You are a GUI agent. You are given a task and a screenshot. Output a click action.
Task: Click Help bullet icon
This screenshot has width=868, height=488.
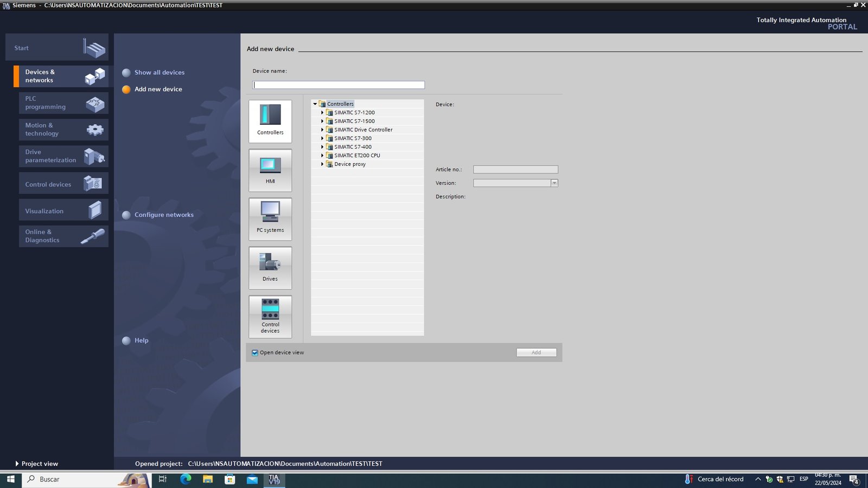tap(126, 341)
